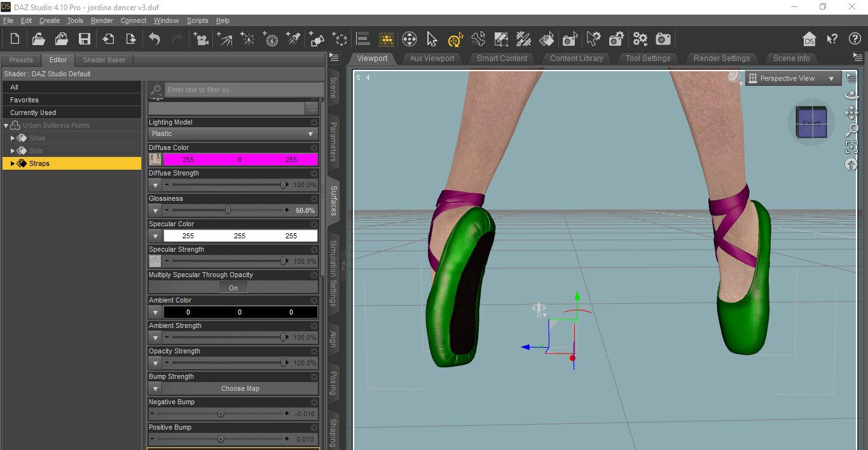Click the Export file icon
The image size is (868, 450).
(x=131, y=39)
